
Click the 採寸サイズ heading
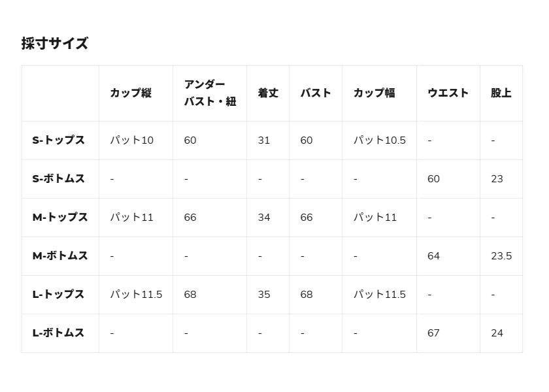point(55,44)
